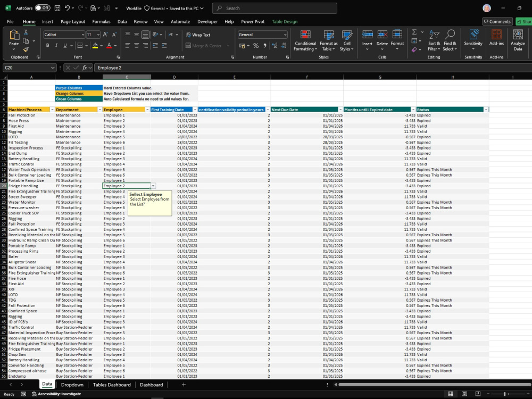Open Department column filter dropdown

[100, 110]
